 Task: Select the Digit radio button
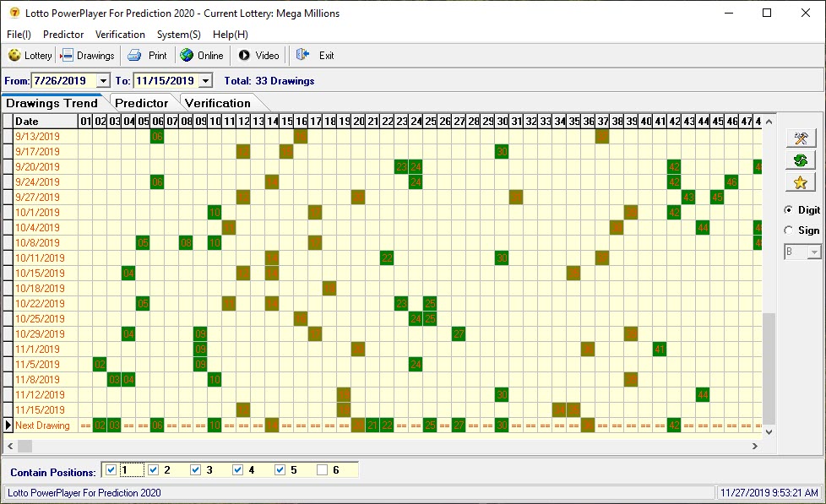[788, 209]
